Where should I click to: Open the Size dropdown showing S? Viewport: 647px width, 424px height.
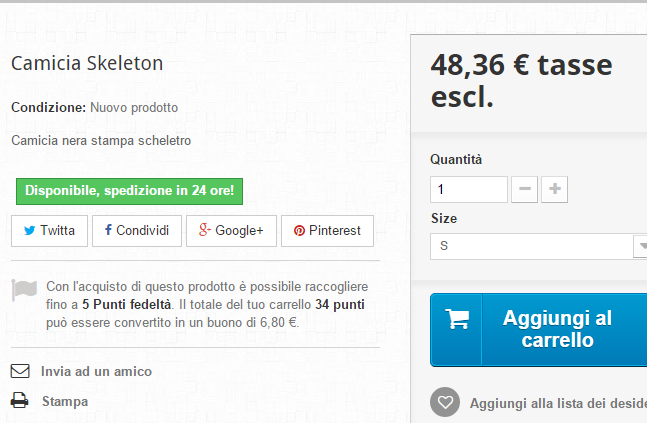pyautogui.click(x=530, y=247)
